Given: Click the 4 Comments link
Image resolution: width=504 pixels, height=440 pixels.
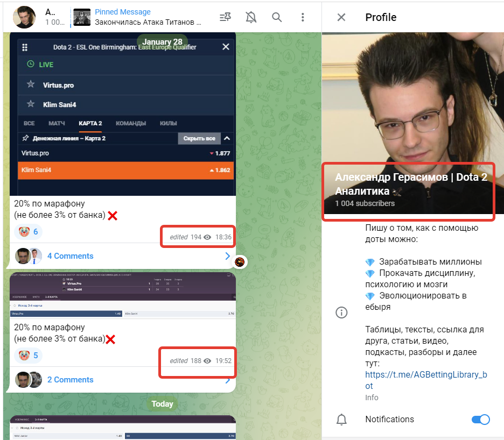Looking at the screenshot, I should pos(70,256).
